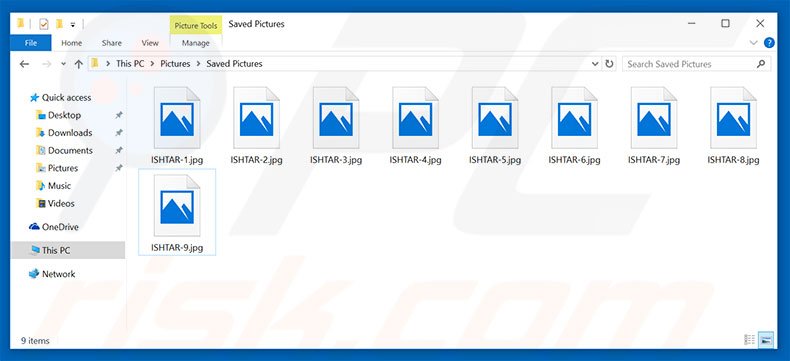Open the Share ribbon tab
This screenshot has width=790, height=361.
[x=112, y=43]
